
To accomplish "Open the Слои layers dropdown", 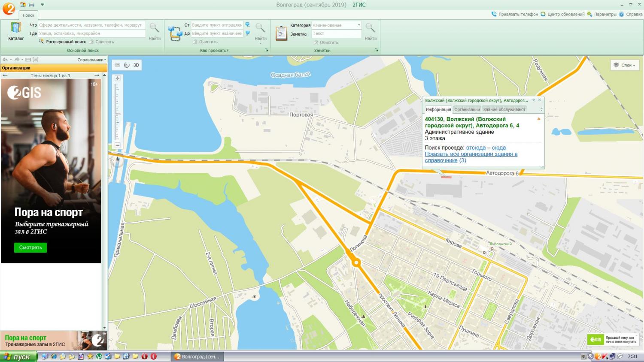I will [625, 65].
